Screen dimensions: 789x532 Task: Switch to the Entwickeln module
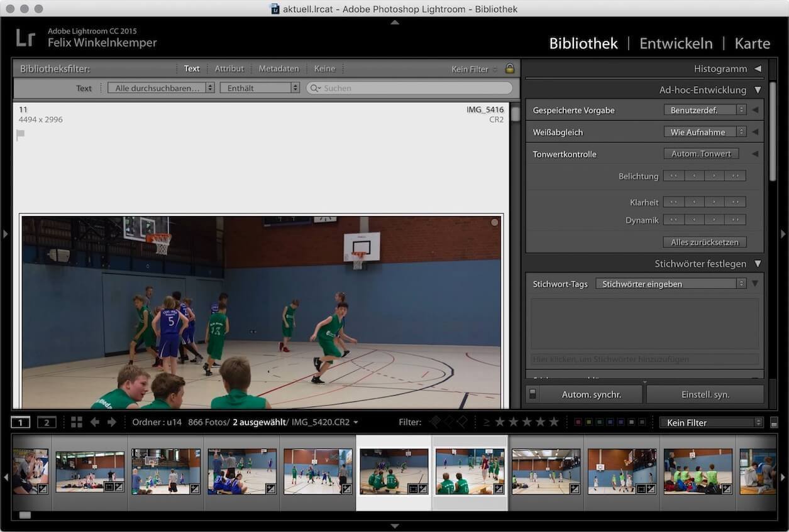(x=676, y=43)
